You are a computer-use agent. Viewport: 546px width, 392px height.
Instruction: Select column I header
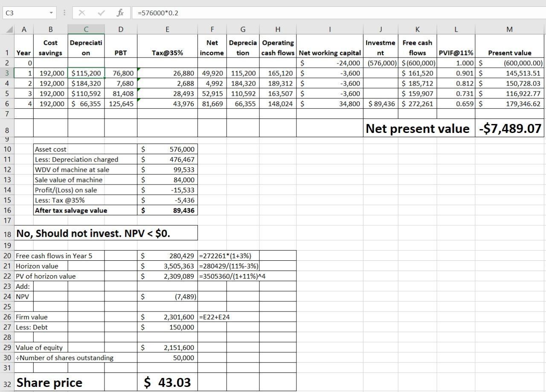(x=330, y=29)
